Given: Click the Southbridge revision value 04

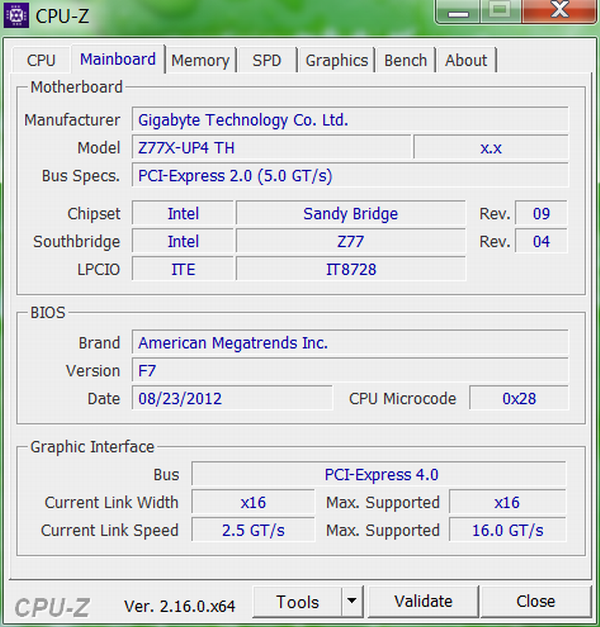Looking at the screenshot, I should pyautogui.click(x=541, y=241).
